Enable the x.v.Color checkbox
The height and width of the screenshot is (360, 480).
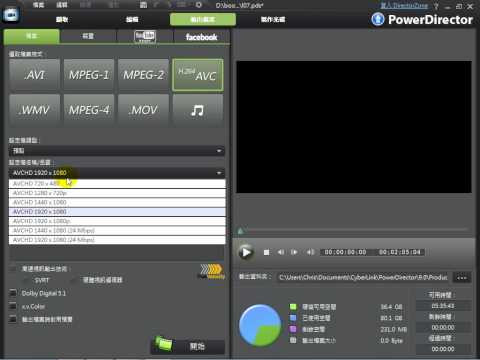pyautogui.click(x=13, y=306)
